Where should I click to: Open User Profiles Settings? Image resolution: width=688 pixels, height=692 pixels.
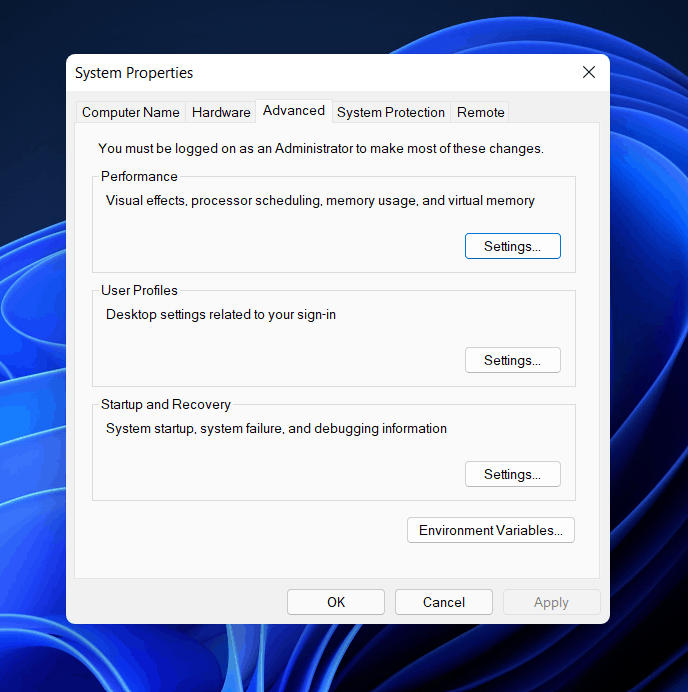[x=513, y=360]
